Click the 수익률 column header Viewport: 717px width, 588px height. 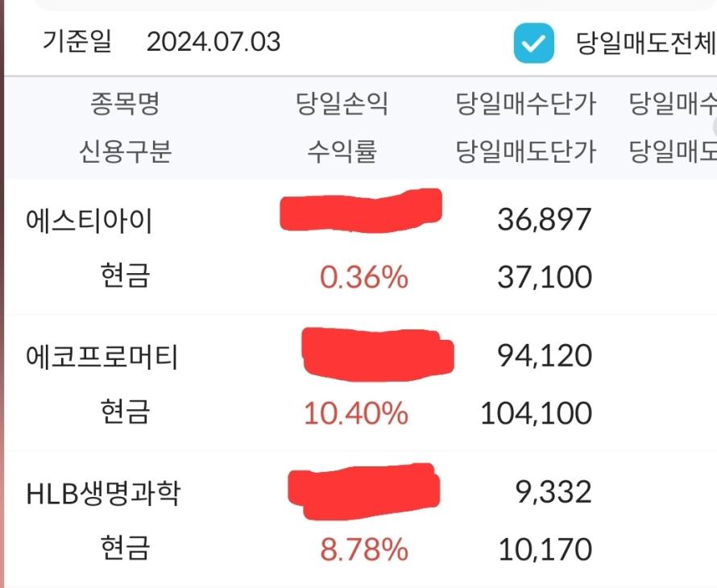[342, 151]
